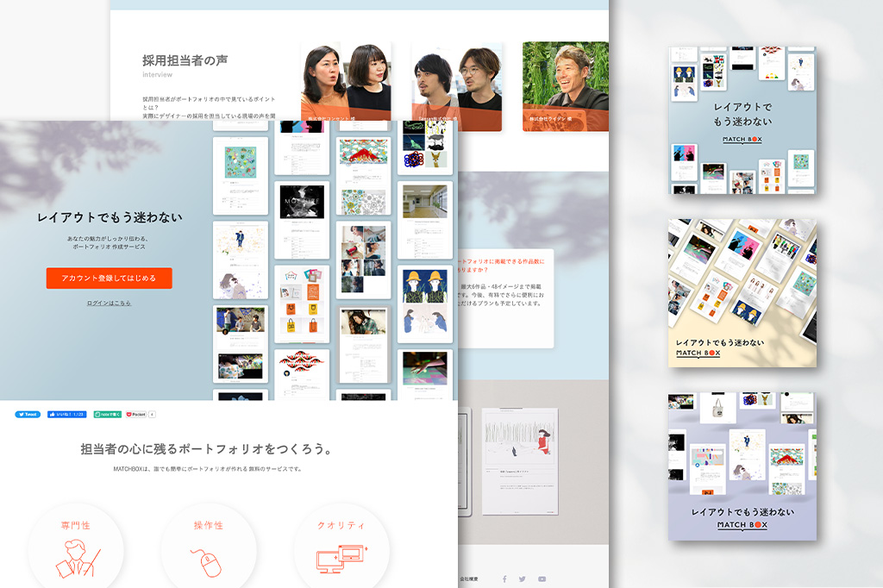This screenshot has height=588, width=883.
Task: Click the orange アカウント登録してはじめる button
Action: coord(110,278)
